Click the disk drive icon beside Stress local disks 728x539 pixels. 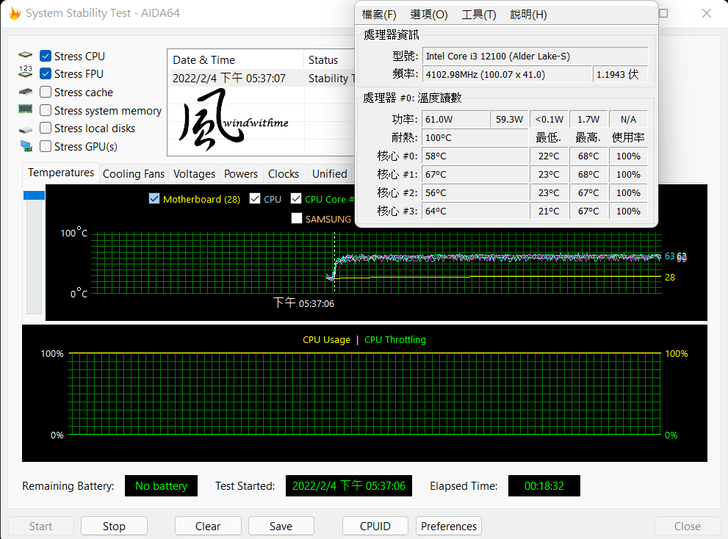pos(25,128)
